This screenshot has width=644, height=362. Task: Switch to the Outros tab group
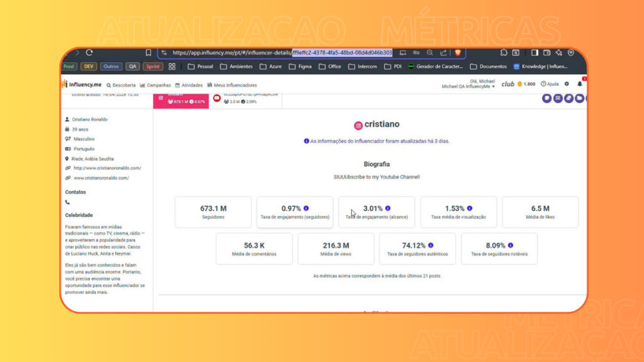pyautogui.click(x=111, y=67)
